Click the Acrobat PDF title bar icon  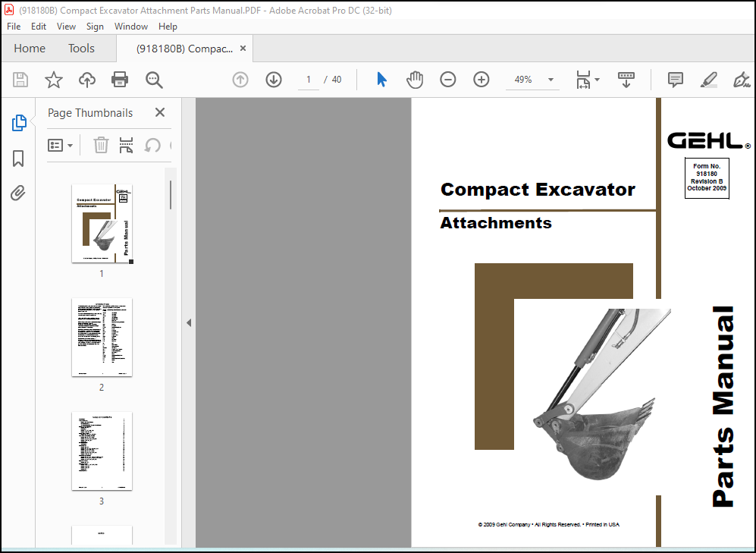(x=9, y=10)
